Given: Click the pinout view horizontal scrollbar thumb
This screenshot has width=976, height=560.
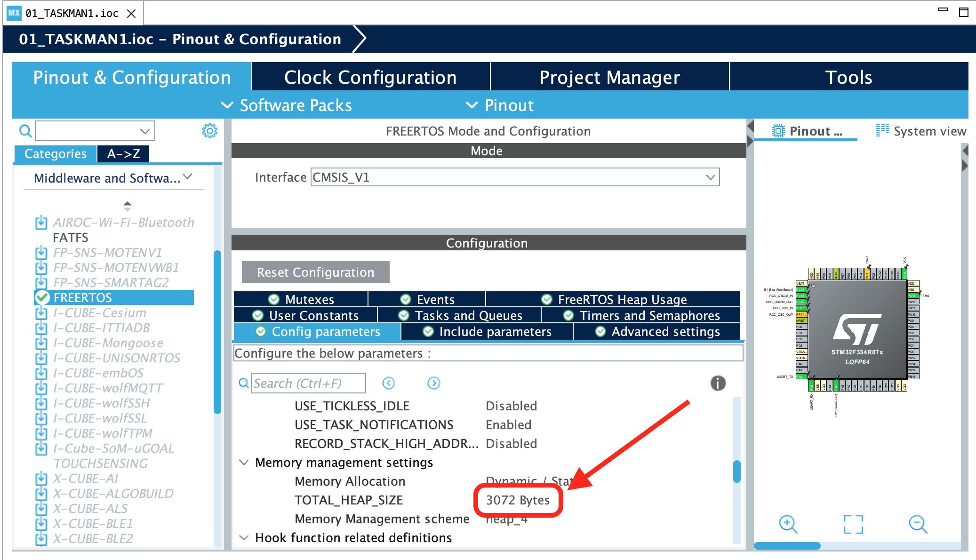Looking at the screenshot, I should [x=787, y=546].
